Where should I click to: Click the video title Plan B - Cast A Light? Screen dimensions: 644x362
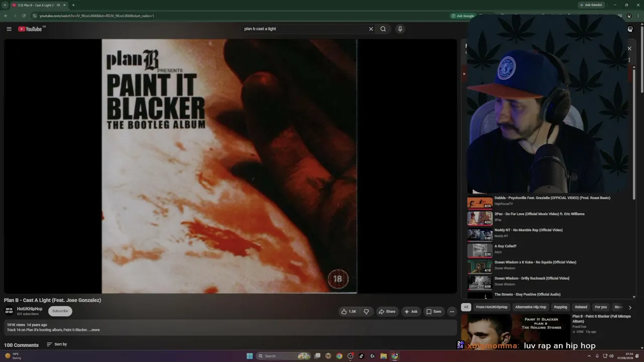point(53,300)
